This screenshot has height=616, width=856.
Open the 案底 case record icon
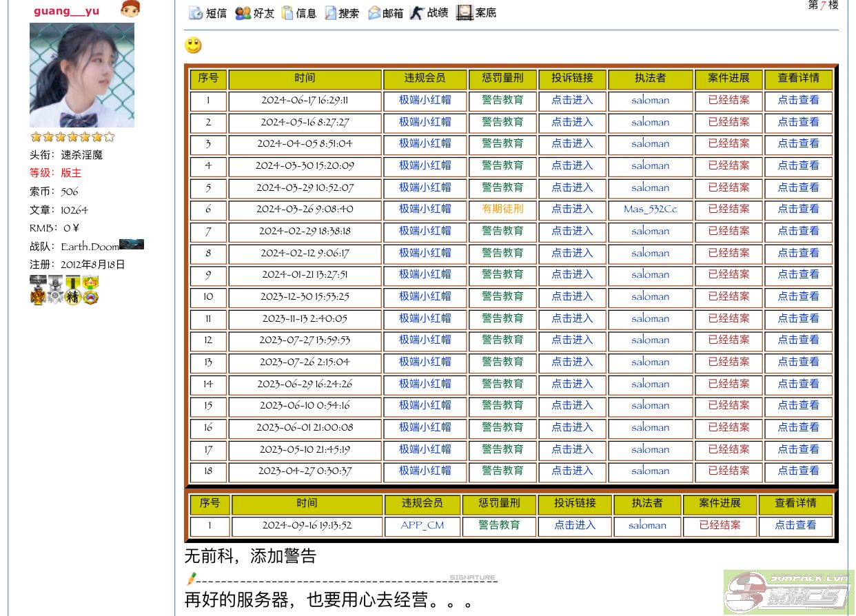click(465, 13)
